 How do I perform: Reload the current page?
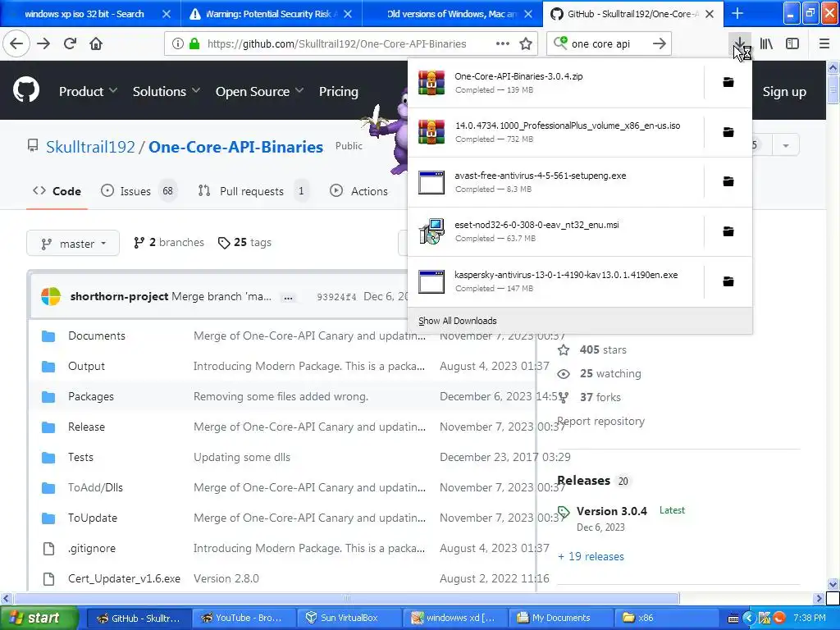pyautogui.click(x=70, y=43)
